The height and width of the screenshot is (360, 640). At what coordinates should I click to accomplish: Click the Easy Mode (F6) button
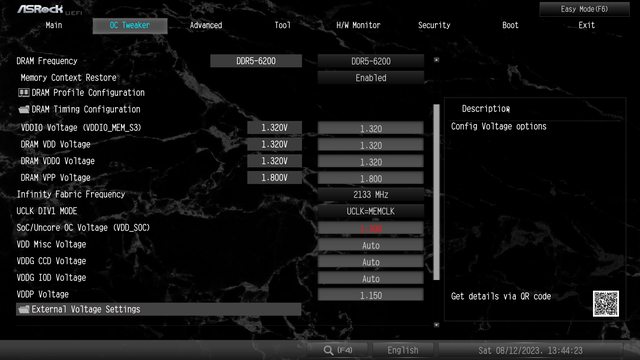click(x=584, y=9)
